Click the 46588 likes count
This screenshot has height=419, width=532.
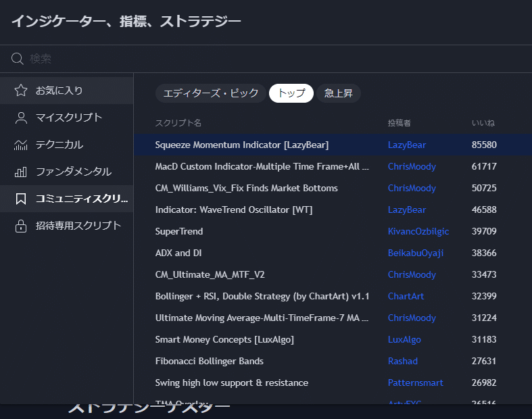click(x=484, y=210)
